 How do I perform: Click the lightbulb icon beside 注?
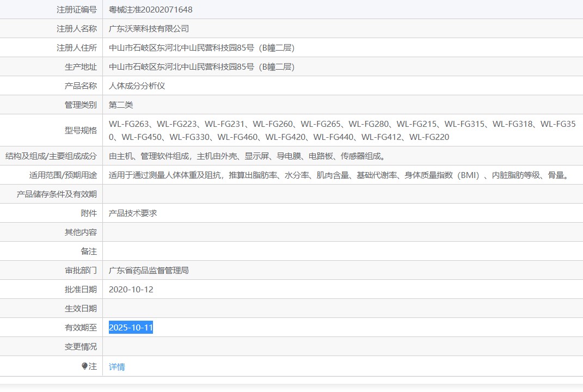(85, 366)
